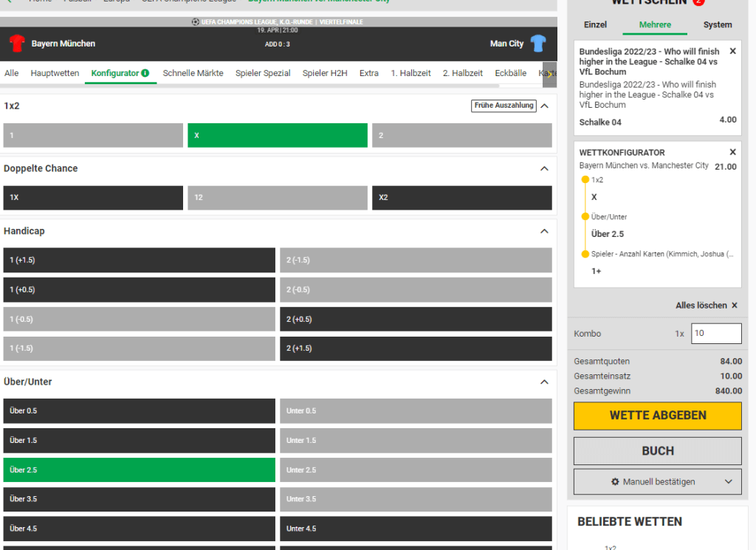This screenshot has height=550, width=756.
Task: Select Handicap 1 (+0.5)
Action: 140,289
